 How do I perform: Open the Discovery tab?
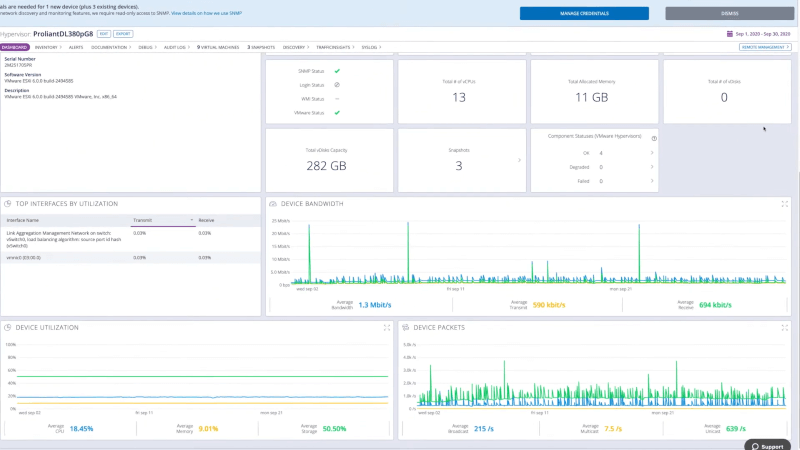(296, 47)
